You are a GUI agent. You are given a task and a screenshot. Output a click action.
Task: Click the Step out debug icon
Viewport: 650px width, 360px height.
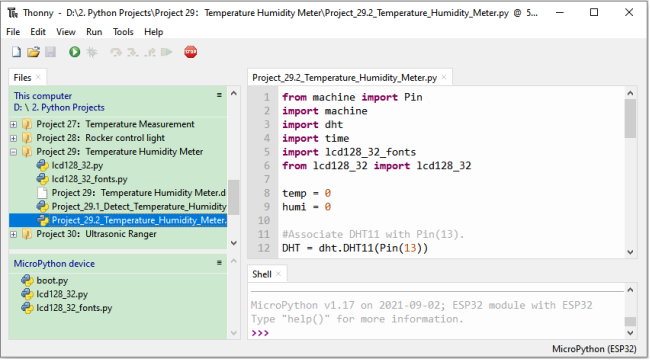point(150,52)
